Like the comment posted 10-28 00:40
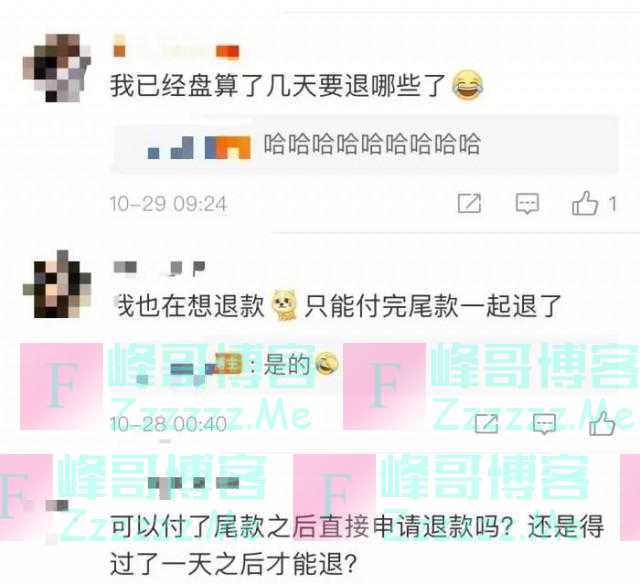640x584 pixels. click(x=602, y=423)
